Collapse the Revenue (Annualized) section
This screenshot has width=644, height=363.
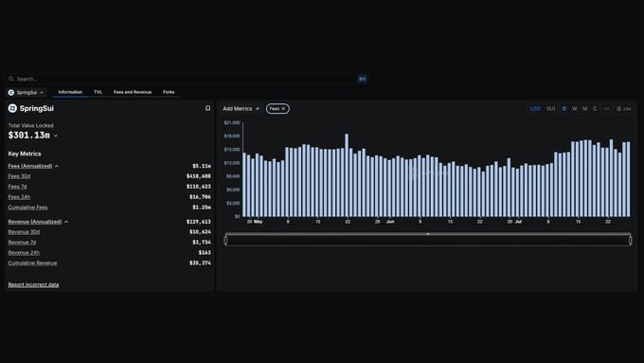point(66,222)
